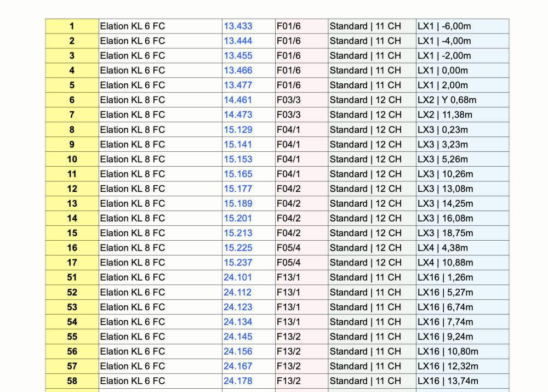This screenshot has height=392, width=548.
Task: Select the LX4 | 4,38m cell
Action: 443,248
